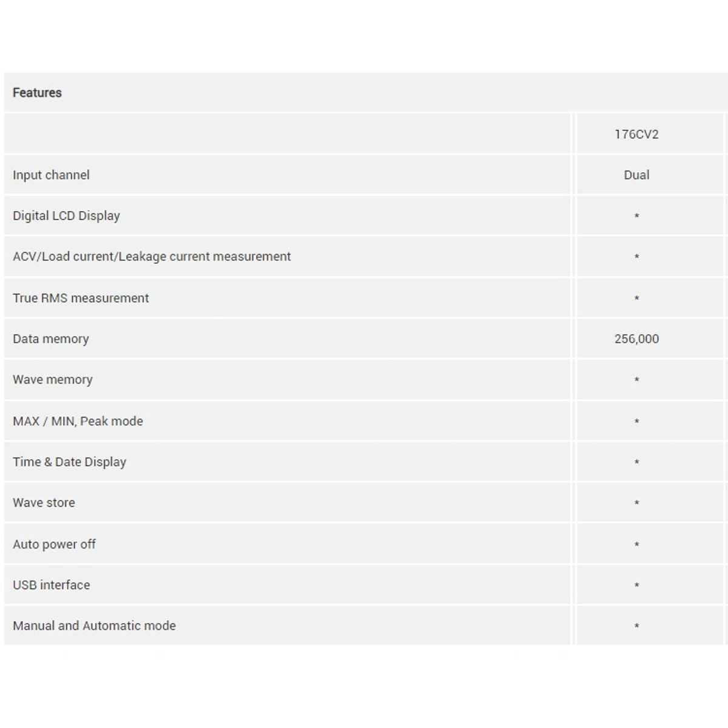Click the asterisk in Digital LCD Display row
The width and height of the screenshot is (728, 728).
tap(636, 217)
